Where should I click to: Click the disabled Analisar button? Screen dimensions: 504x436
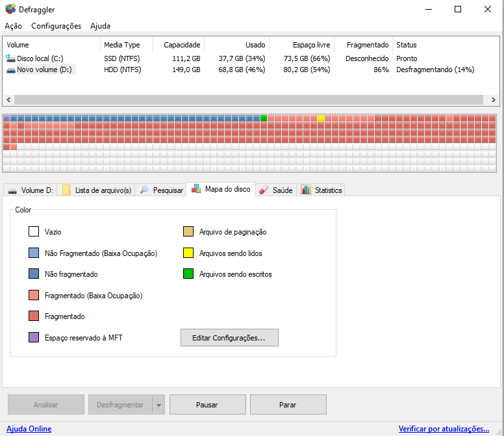click(x=46, y=405)
